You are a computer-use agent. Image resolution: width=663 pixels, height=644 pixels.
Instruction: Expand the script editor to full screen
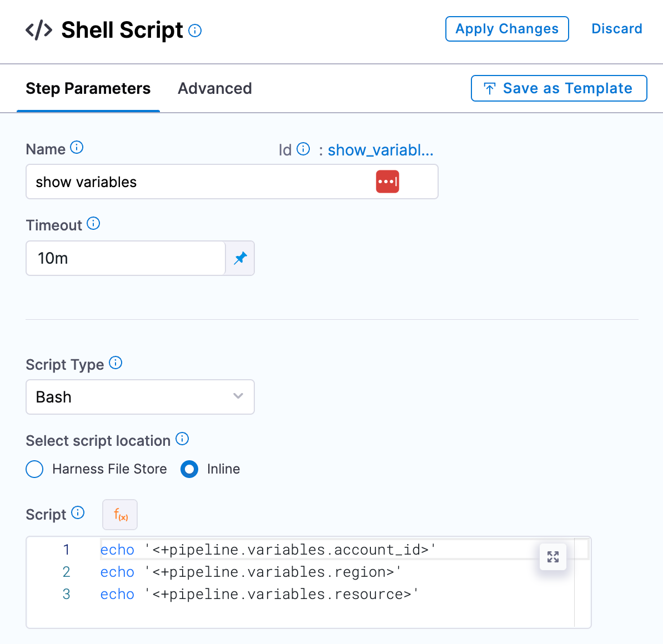pyautogui.click(x=553, y=557)
